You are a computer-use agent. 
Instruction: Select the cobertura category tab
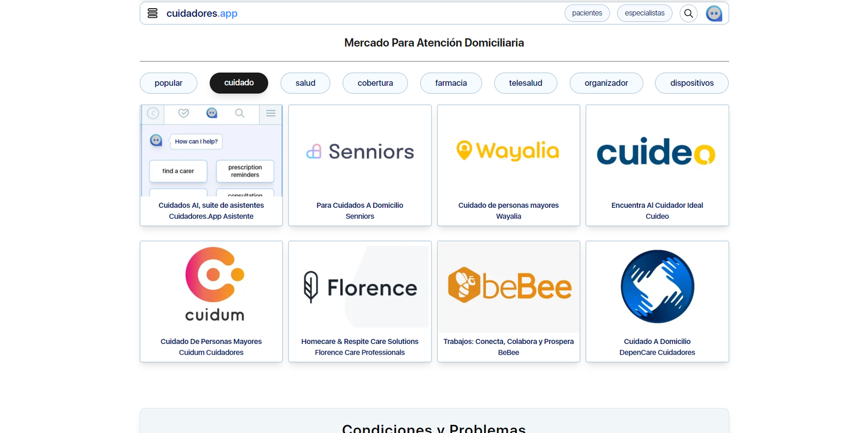pos(375,83)
